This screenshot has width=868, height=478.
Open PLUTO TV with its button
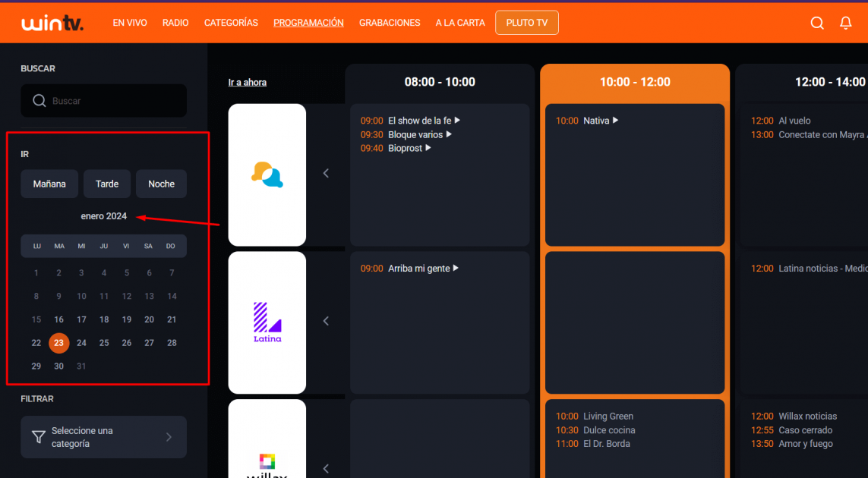pos(527,22)
